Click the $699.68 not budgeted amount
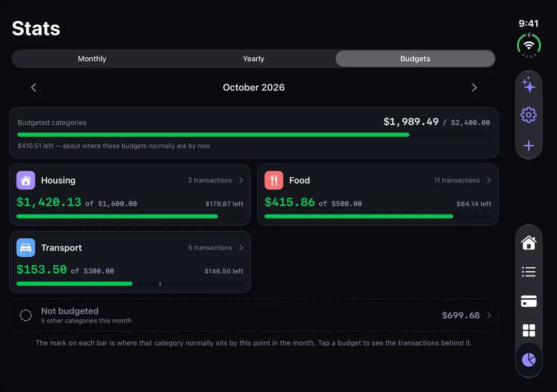This screenshot has height=392, width=557. pos(461,315)
